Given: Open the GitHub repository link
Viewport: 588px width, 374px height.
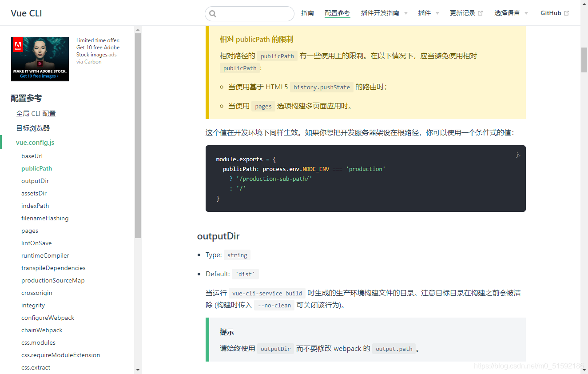Looking at the screenshot, I should 551,12.
